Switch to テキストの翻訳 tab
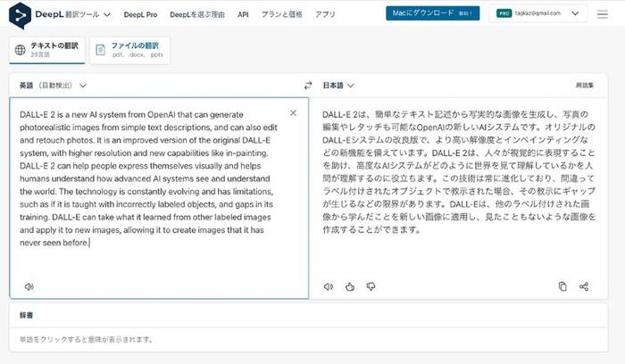 (x=47, y=50)
